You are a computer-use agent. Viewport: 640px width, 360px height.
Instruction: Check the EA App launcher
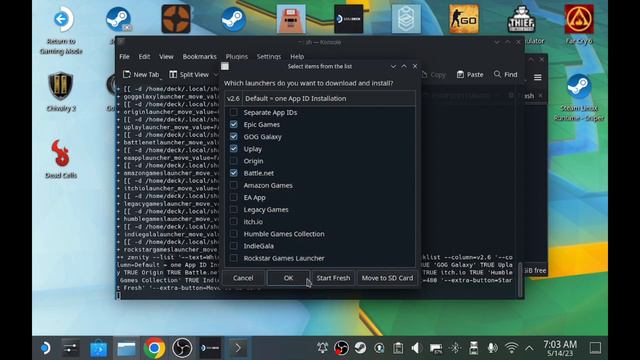pyautogui.click(x=233, y=198)
